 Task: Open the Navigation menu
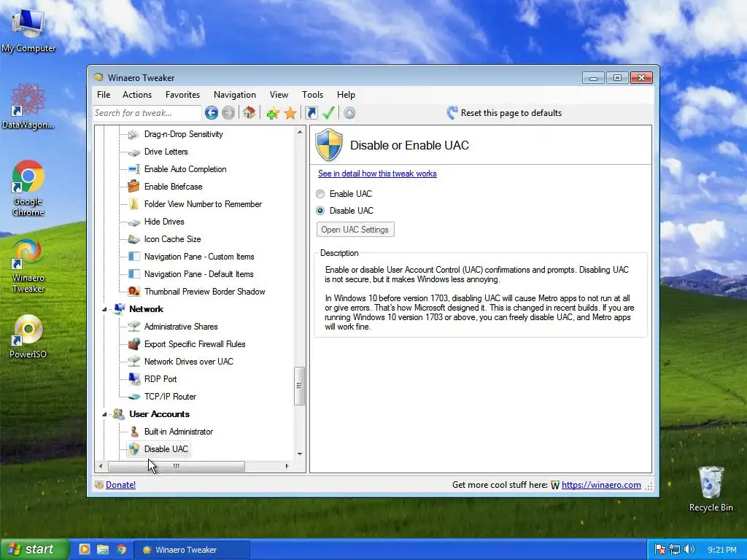pos(234,95)
